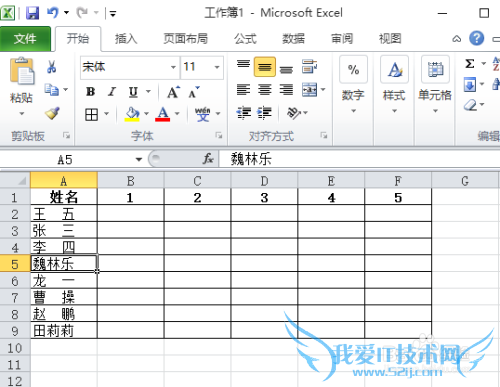Click the Fill down arrow icon
500x387 pixels.
click(470, 84)
